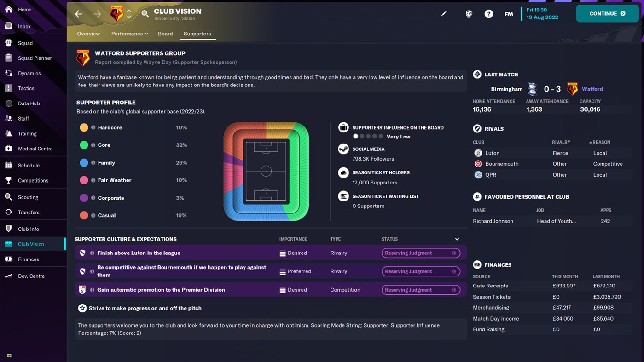
Task: Open the Status column filter chevron
Action: (x=457, y=239)
